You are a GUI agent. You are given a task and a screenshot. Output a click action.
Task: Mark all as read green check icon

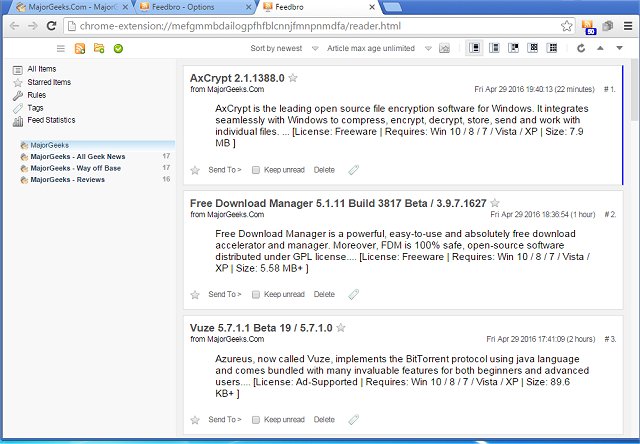tap(118, 49)
